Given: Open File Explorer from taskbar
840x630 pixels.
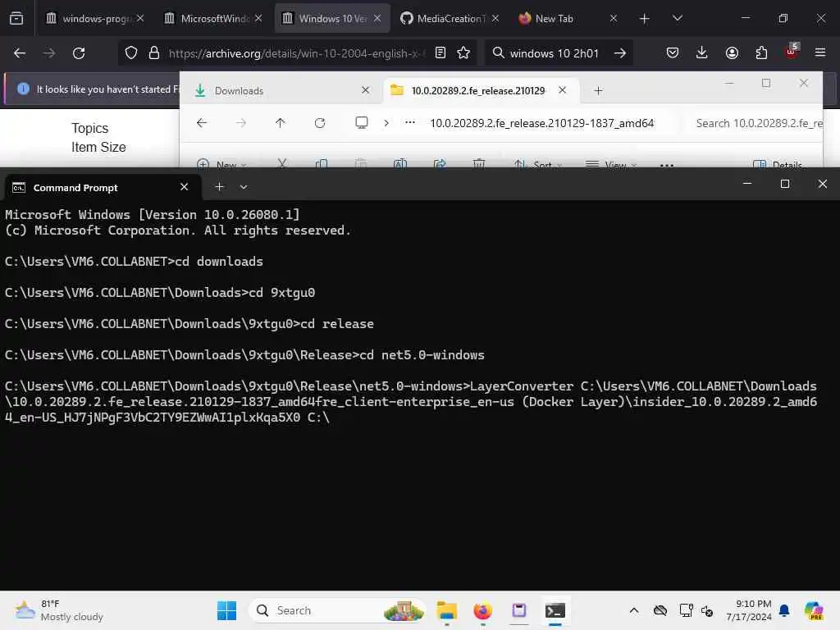Looking at the screenshot, I should 447,610.
